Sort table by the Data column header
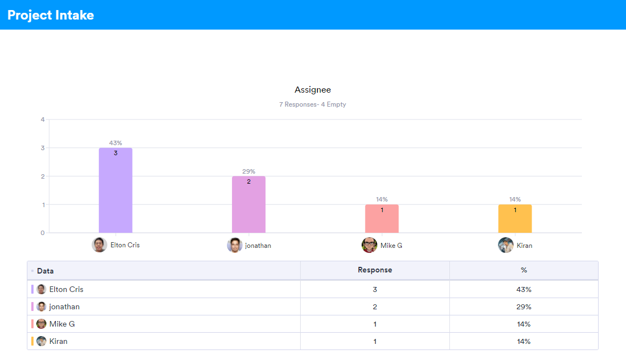 coord(45,271)
